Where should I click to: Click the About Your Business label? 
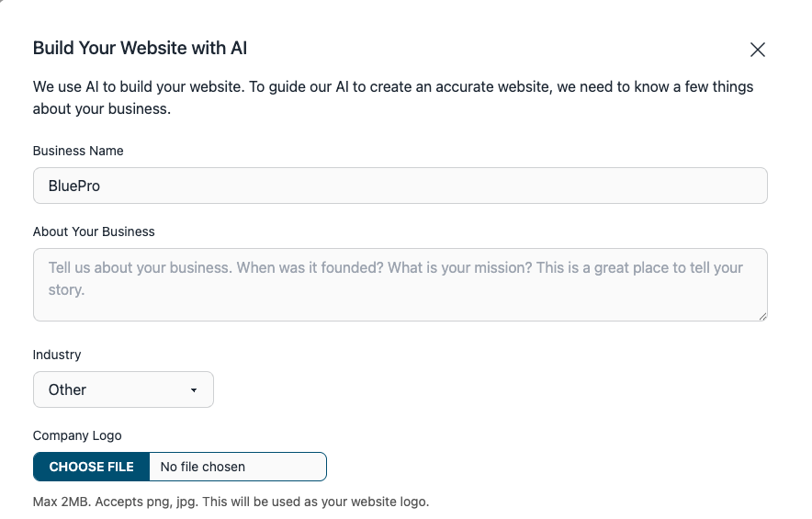pyautogui.click(x=94, y=231)
